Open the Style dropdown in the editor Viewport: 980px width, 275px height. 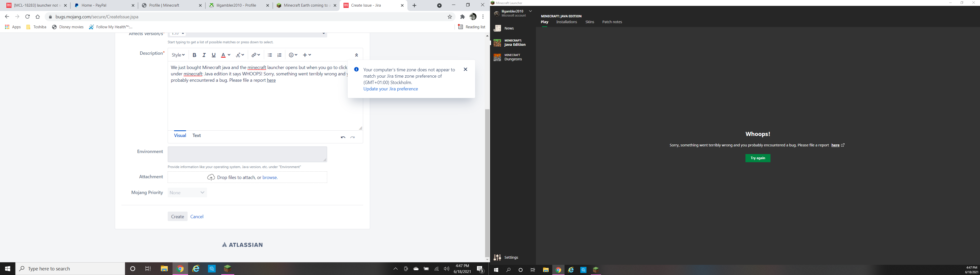[x=178, y=55]
